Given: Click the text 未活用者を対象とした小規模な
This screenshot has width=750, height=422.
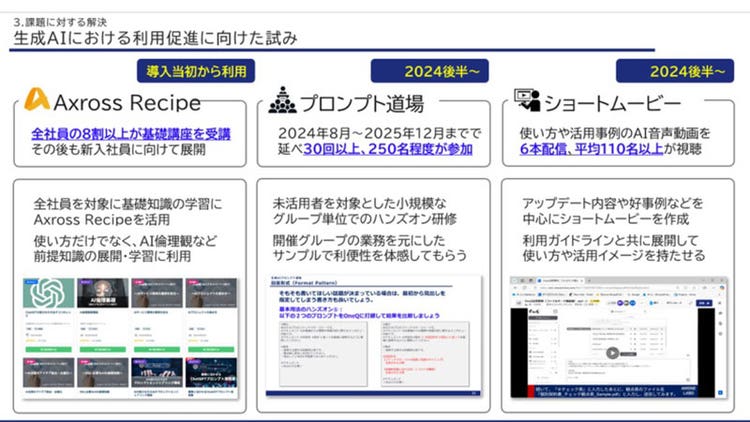Looking at the screenshot, I should [359, 203].
